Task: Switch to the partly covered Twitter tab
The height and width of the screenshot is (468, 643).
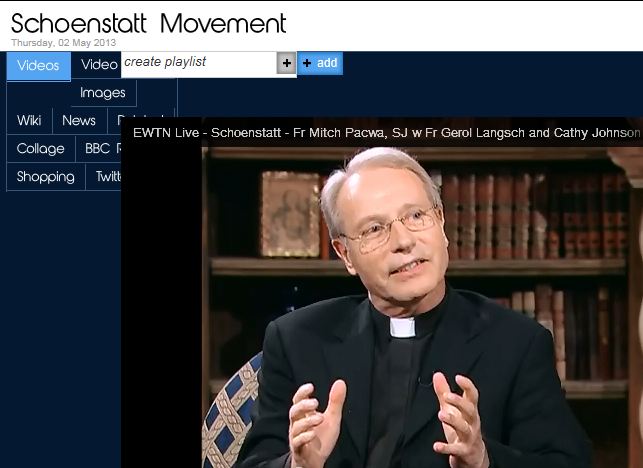Action: pos(104,176)
